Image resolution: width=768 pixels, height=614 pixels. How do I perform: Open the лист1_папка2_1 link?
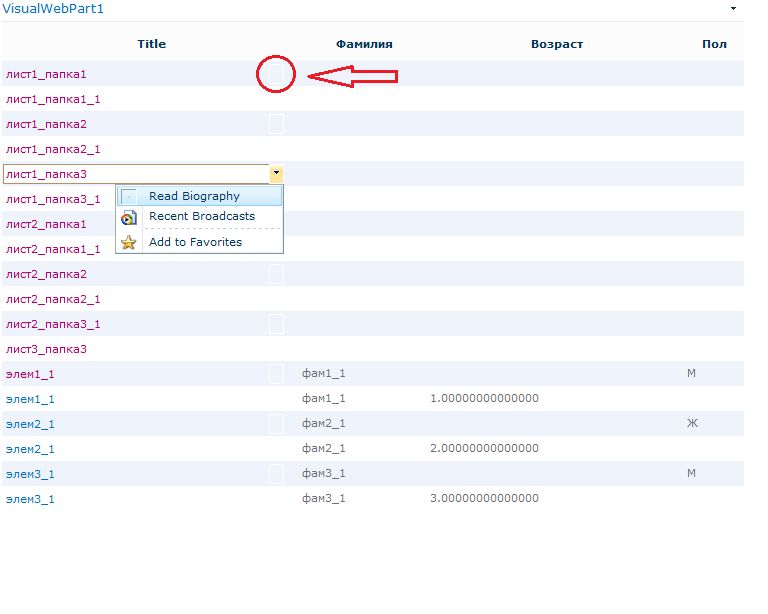pyautogui.click(x=53, y=149)
